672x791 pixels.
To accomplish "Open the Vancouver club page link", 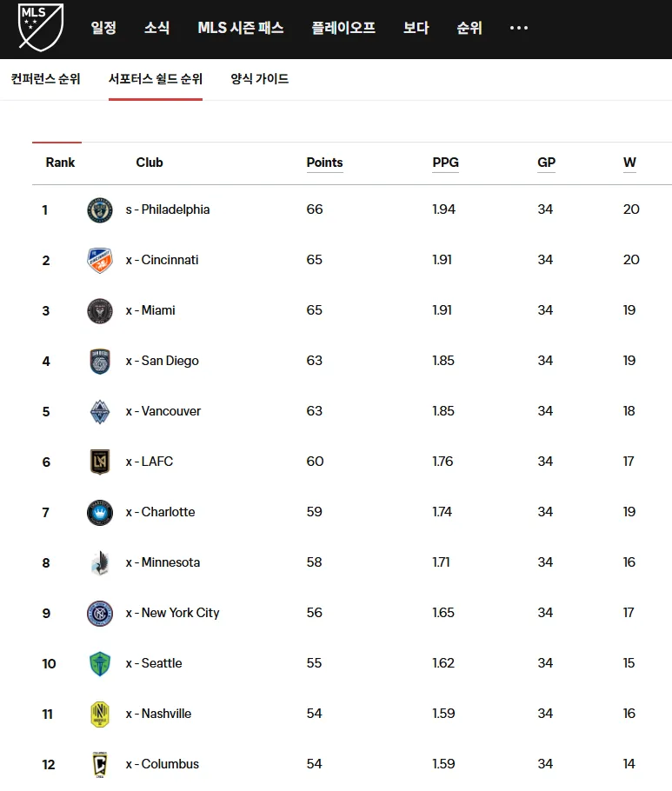I will pos(163,411).
